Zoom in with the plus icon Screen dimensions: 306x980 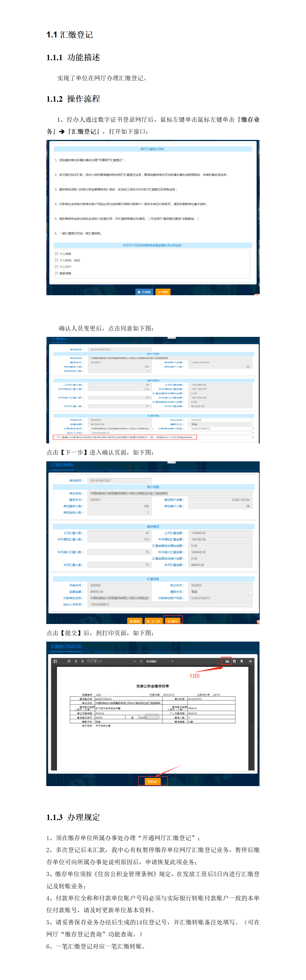(x=141, y=661)
